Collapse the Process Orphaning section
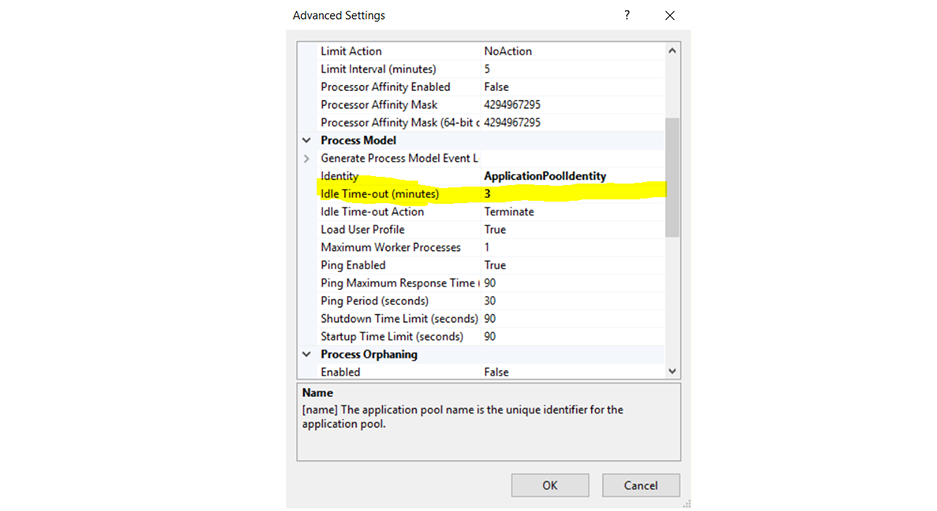The height and width of the screenshot is (511, 937). click(x=307, y=355)
